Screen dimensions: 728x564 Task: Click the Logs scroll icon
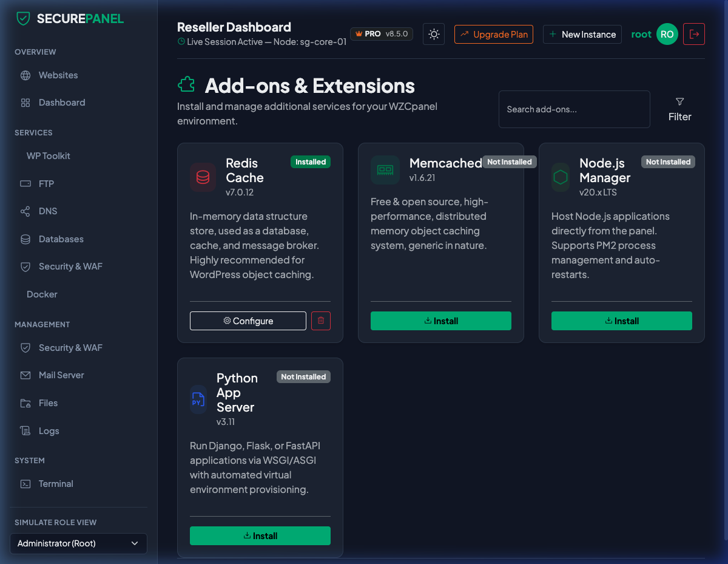(25, 431)
